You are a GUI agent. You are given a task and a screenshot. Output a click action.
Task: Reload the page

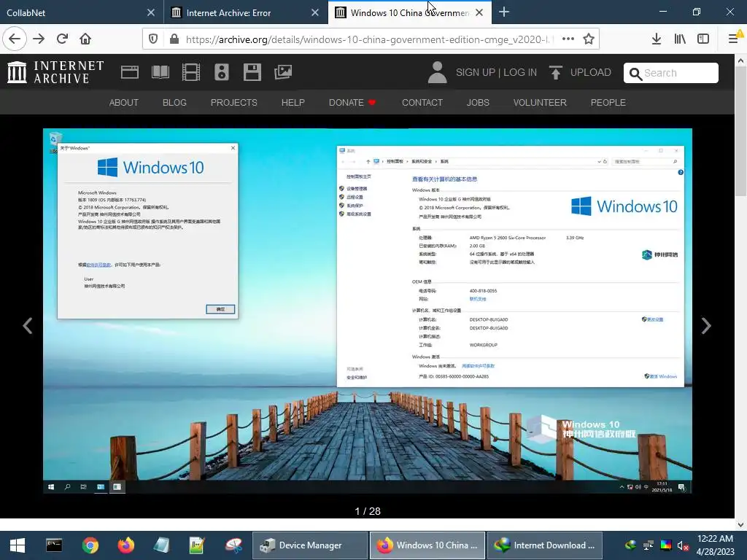pyautogui.click(x=62, y=39)
